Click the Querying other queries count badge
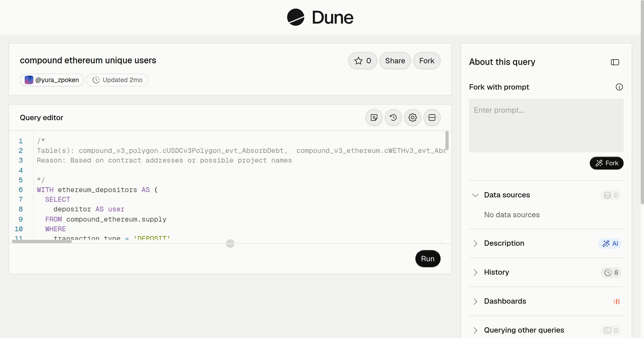Viewport: 644px width, 338px height. 611,330
